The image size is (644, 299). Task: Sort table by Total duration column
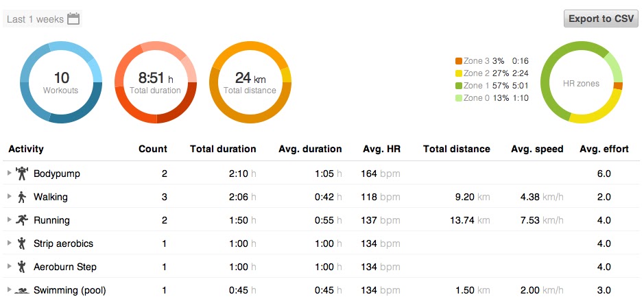tap(223, 149)
